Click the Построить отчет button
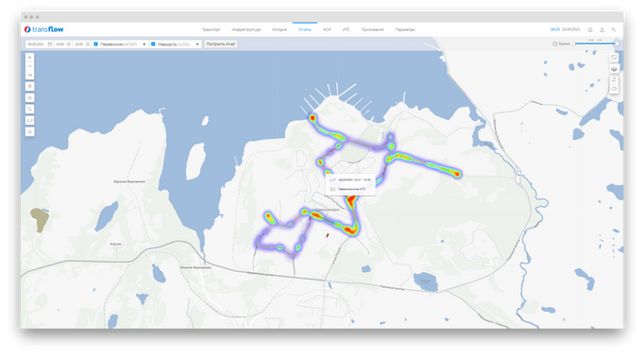This screenshot has width=644, height=358. click(x=221, y=44)
